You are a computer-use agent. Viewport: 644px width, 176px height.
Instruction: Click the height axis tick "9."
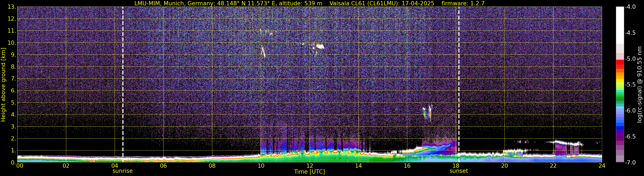click(13, 55)
